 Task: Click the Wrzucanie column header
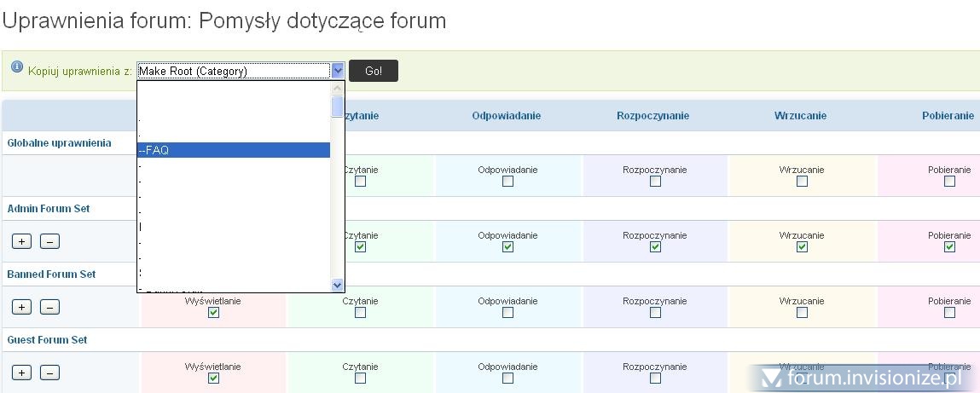[x=800, y=116]
